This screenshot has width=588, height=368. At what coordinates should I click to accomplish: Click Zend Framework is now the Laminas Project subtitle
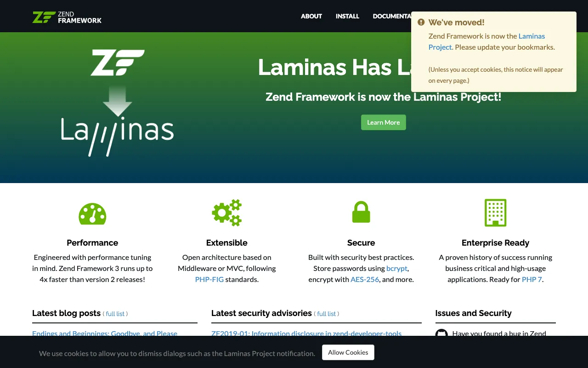(384, 97)
